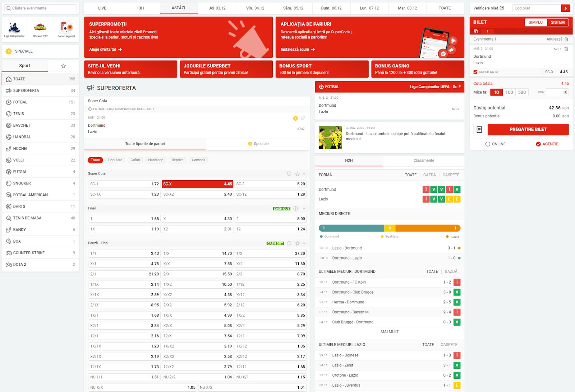Select the LIVE tab in date bar

point(102,8)
